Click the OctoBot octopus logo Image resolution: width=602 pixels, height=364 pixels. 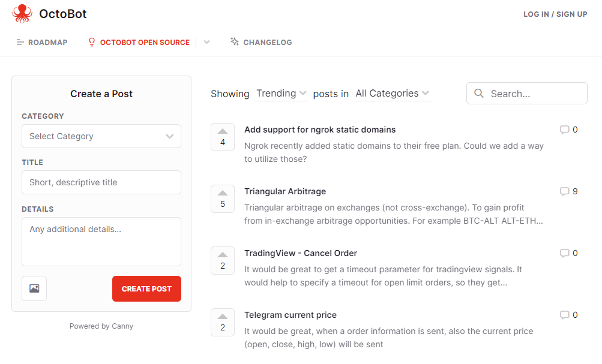coord(22,14)
